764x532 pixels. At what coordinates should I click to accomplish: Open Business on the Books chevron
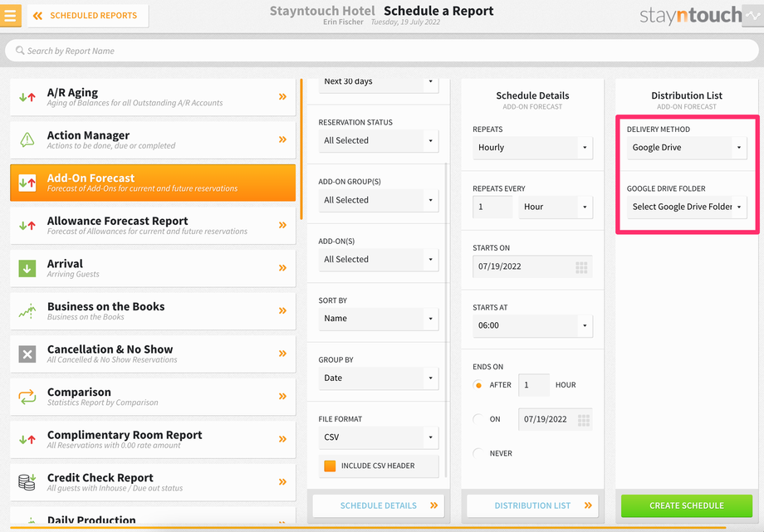tap(282, 311)
